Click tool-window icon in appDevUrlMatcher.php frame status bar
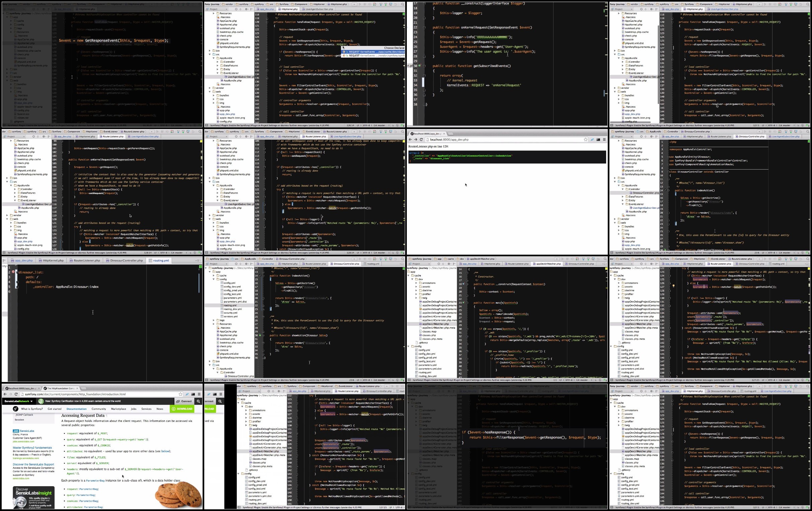 tap(410, 380)
